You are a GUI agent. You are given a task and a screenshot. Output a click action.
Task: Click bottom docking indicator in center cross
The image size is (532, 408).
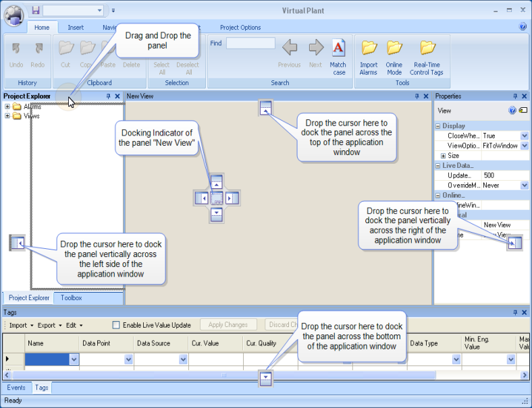click(x=217, y=214)
